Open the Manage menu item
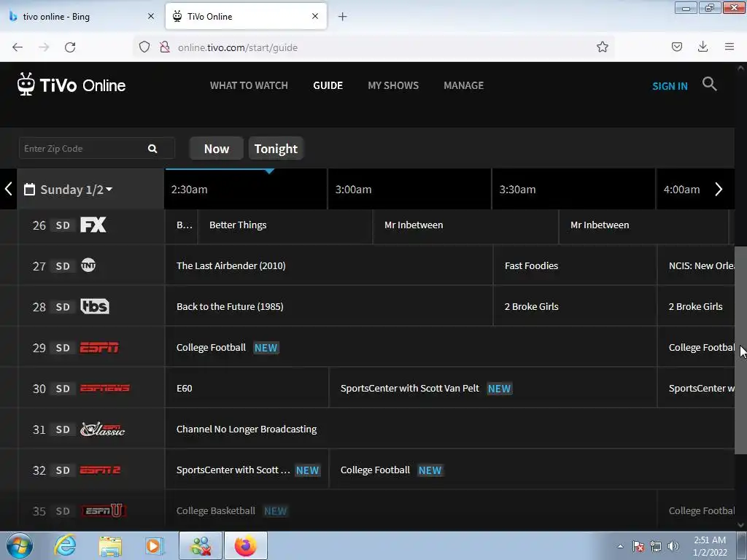This screenshot has height=560, width=747. pos(463,86)
